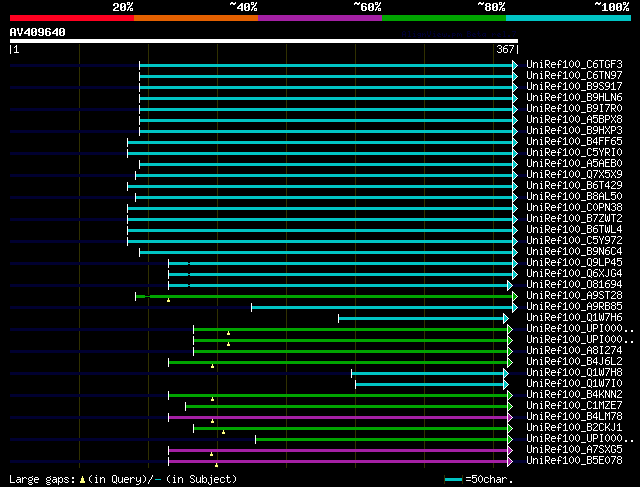Click the purple ~60% identity legend segment

click(x=320, y=18)
